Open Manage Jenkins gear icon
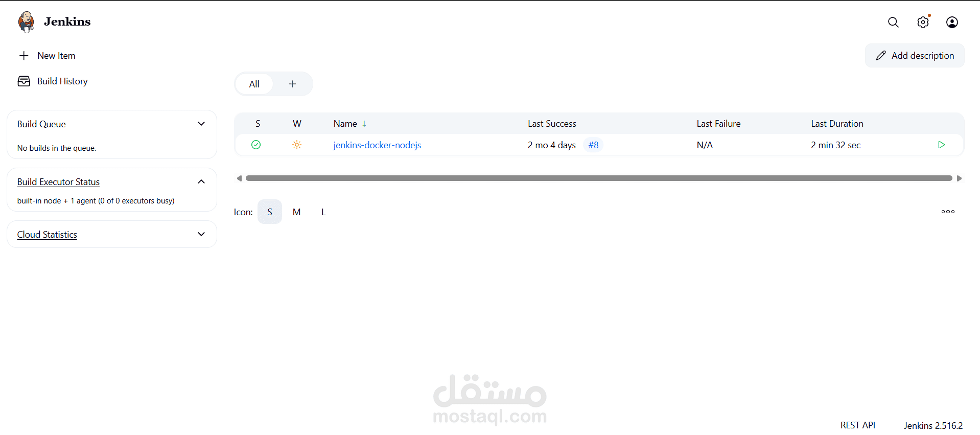 click(x=923, y=22)
